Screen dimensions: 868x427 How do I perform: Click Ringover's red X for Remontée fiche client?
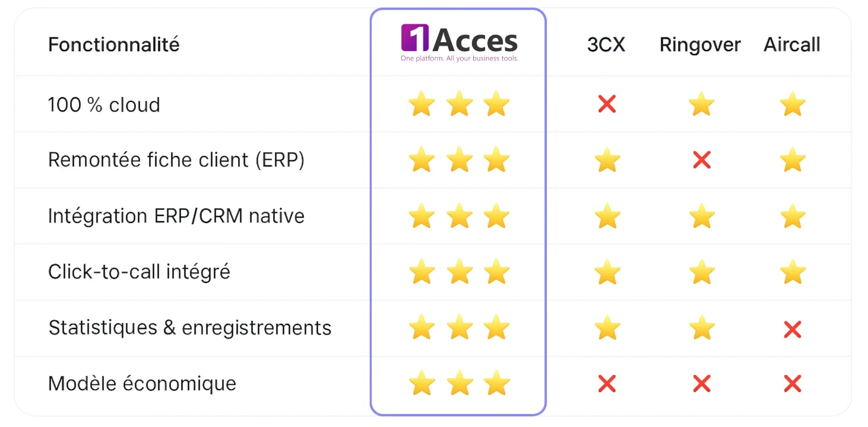pyautogui.click(x=701, y=160)
